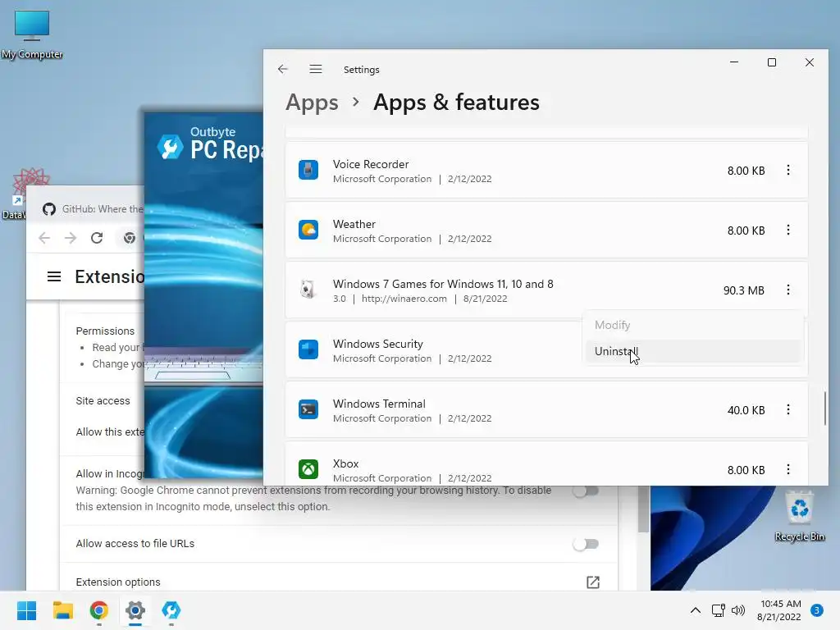This screenshot has height=630, width=840.
Task: Open Extension options external link icon
Action: 592,582
